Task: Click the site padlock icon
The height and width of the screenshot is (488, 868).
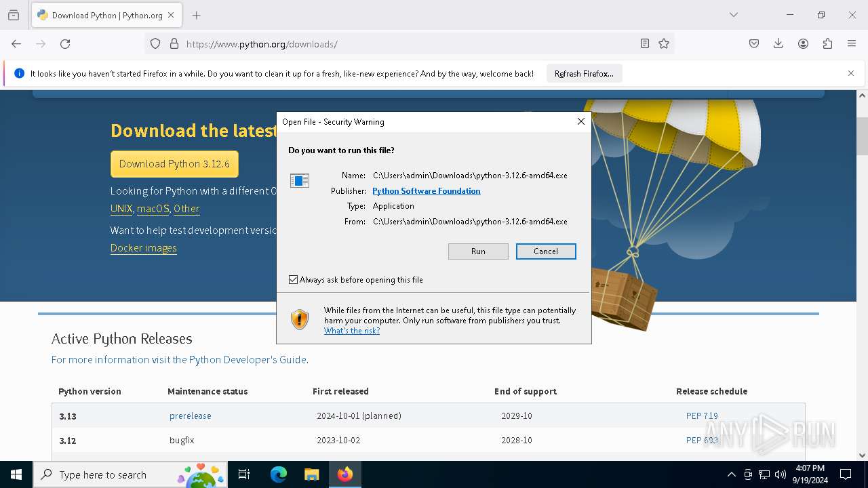Action: pos(174,44)
